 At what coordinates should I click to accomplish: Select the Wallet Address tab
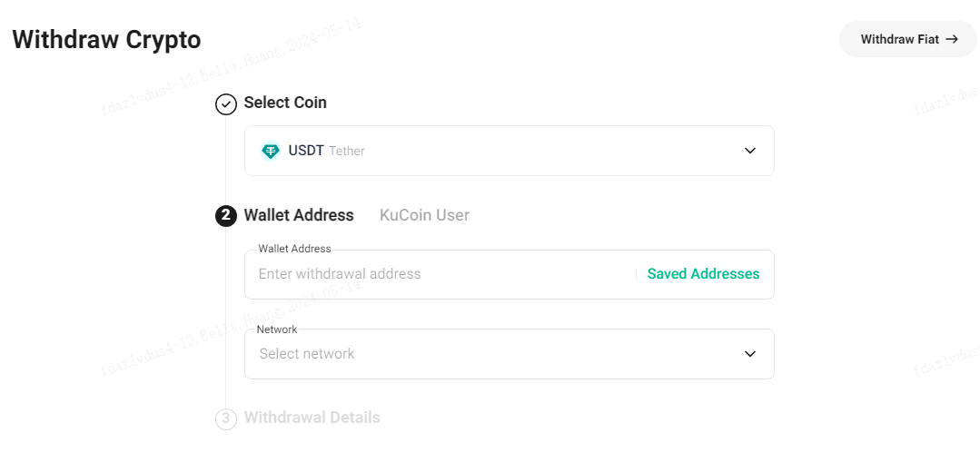click(x=299, y=215)
